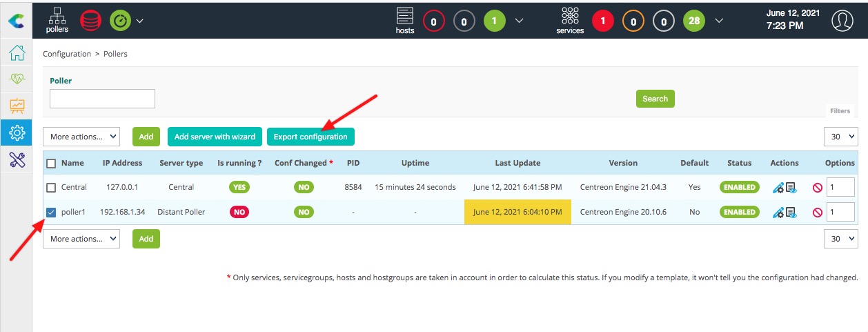This screenshot has height=332, width=868.
Task: Uncheck the poller1 row checkbox
Action: click(x=51, y=212)
